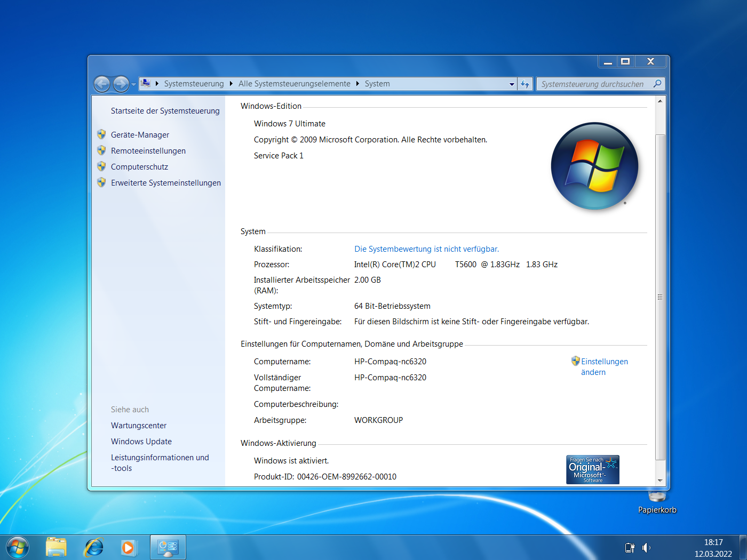Viewport: 747px width, 560px height.
Task: Click Show desktop button at taskbar end
Action: [743, 548]
